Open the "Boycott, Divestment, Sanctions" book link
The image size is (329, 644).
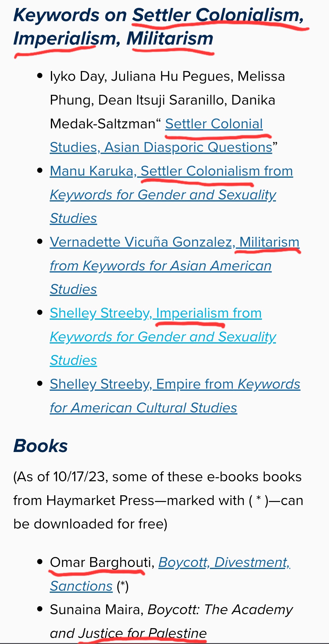click(x=224, y=563)
